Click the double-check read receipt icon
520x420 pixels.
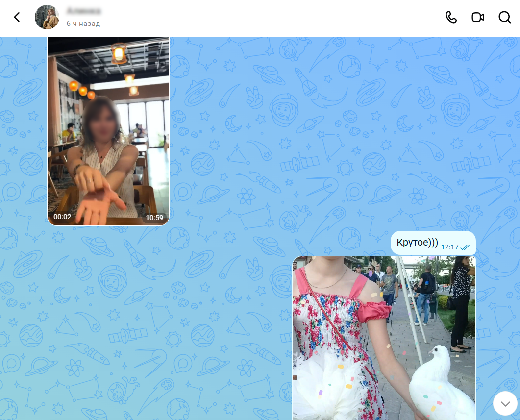pos(465,247)
